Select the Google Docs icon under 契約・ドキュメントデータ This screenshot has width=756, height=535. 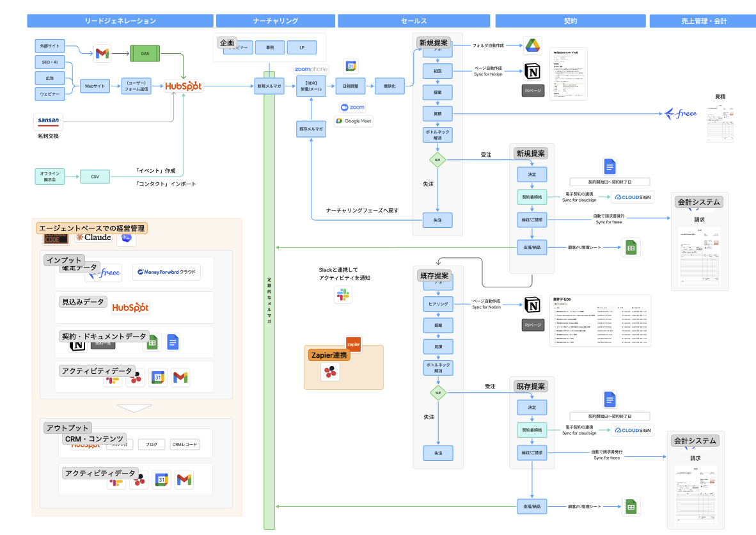coord(173,342)
